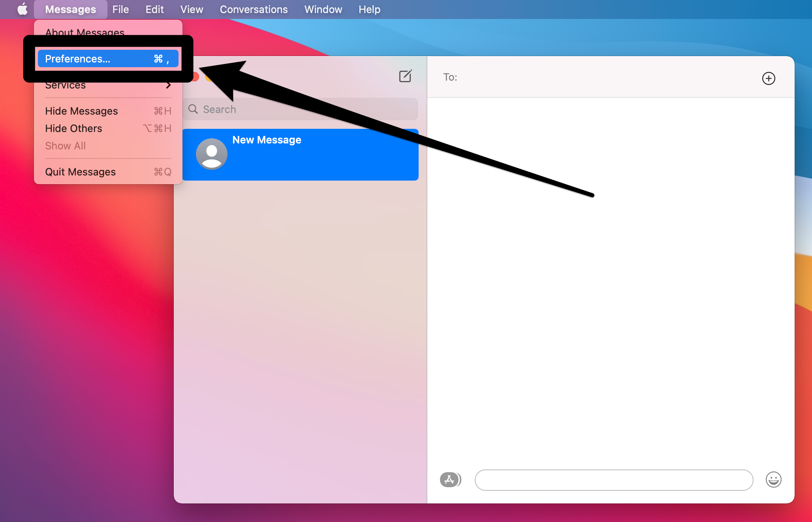Select Quit Messages option
812x522 pixels.
[x=80, y=171]
